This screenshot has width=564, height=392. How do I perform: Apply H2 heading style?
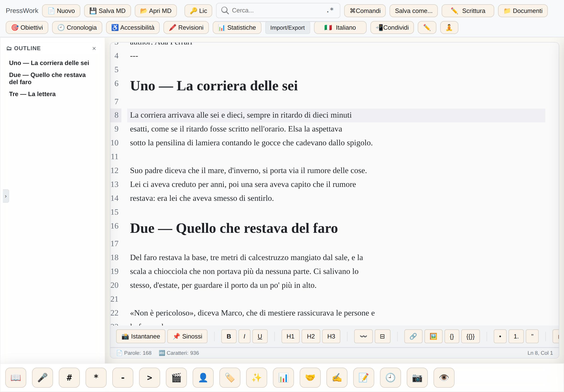[x=311, y=336]
